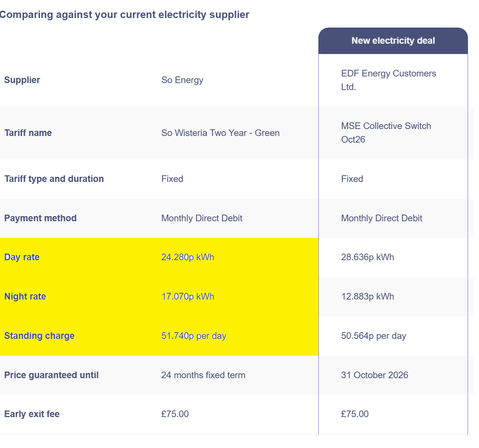Screen dimensions: 479x448
Task: Click the highlighted 51.740p per day value
Action: point(194,336)
